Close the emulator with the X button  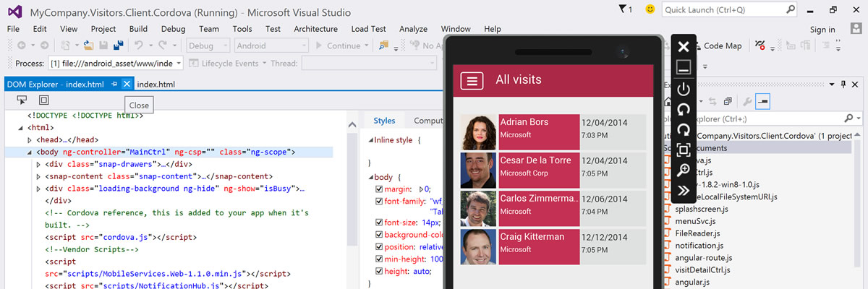pos(683,47)
